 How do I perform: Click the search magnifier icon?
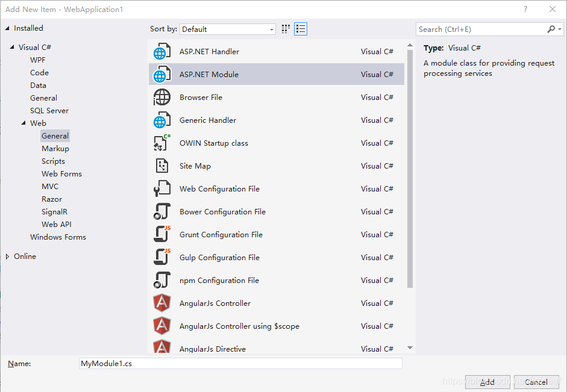point(551,30)
